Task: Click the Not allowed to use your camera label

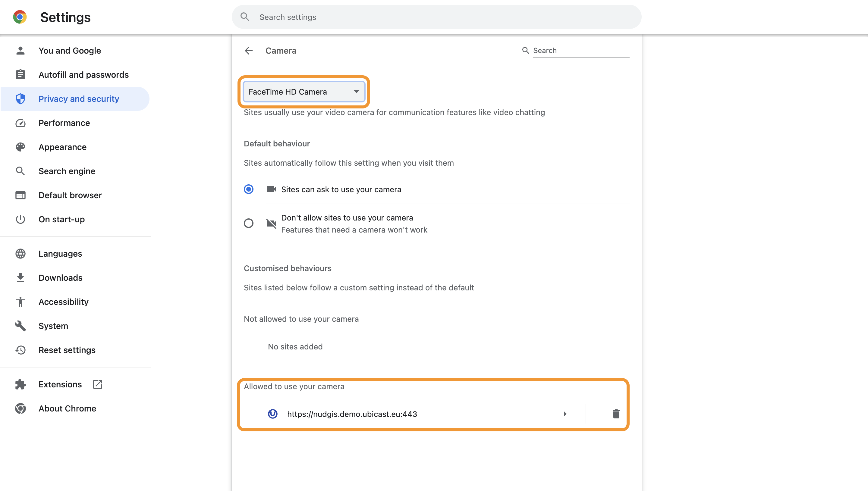Action: pyautogui.click(x=301, y=319)
